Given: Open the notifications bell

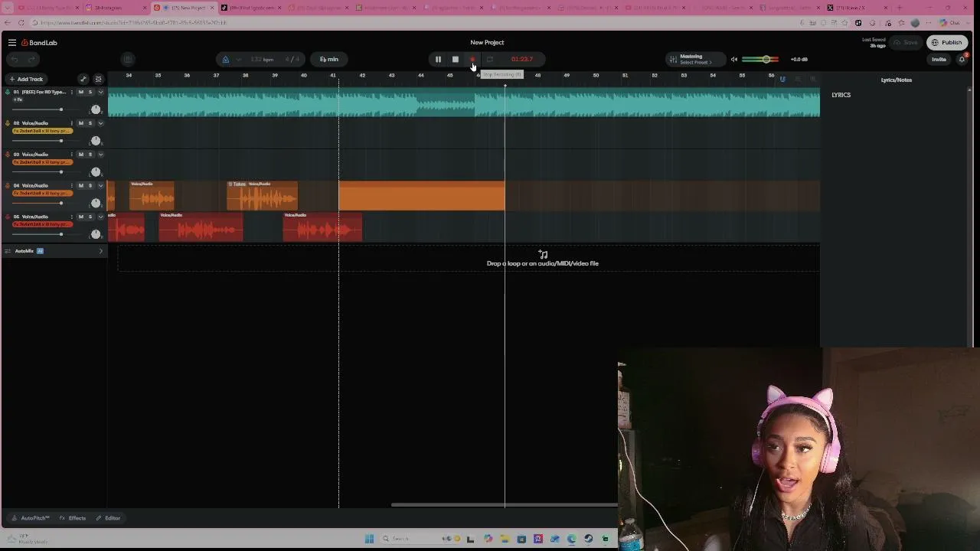Looking at the screenshot, I should click(x=962, y=59).
